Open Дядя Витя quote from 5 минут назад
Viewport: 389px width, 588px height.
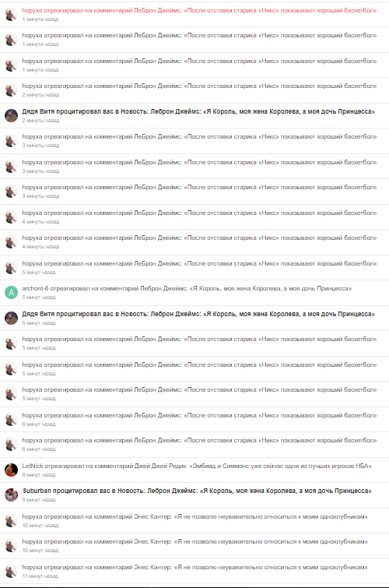click(x=198, y=314)
